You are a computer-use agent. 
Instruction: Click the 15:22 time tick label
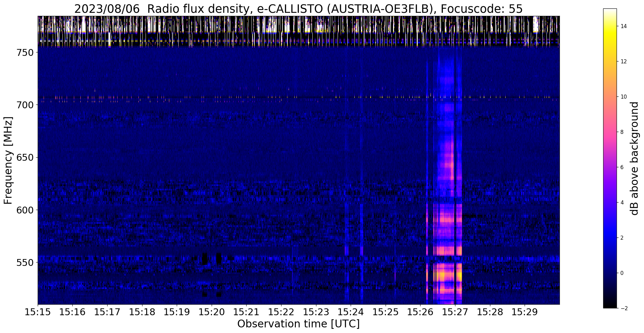click(x=281, y=312)
